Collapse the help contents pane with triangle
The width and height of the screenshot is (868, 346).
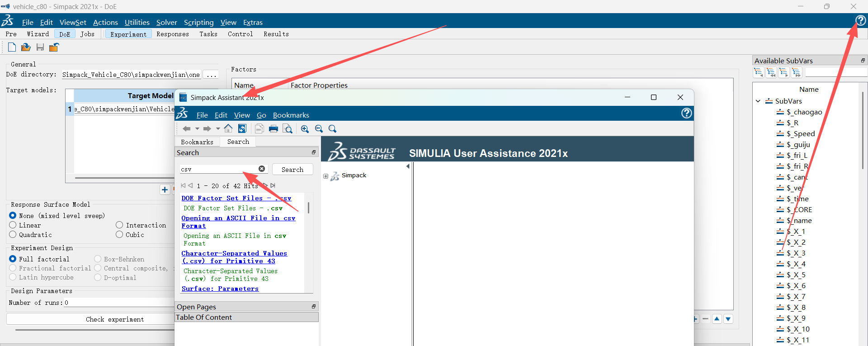click(408, 166)
